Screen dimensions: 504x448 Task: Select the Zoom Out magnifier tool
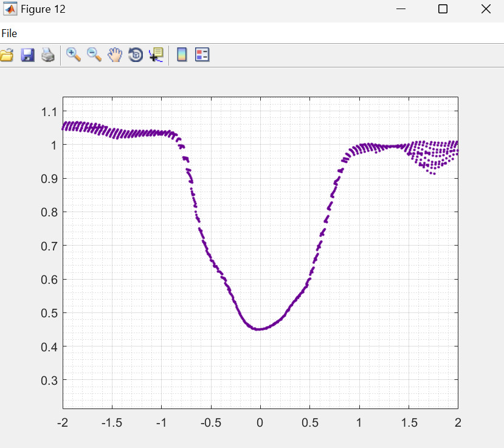click(94, 55)
